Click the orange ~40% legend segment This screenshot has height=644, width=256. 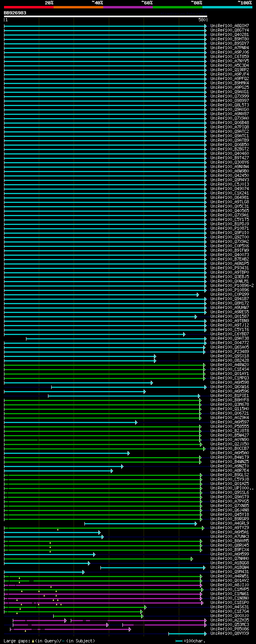coord(78,7)
